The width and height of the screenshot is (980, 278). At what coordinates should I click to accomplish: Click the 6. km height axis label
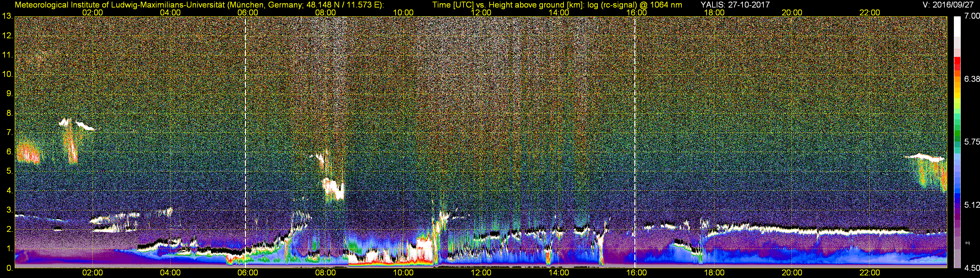[x=9, y=152]
